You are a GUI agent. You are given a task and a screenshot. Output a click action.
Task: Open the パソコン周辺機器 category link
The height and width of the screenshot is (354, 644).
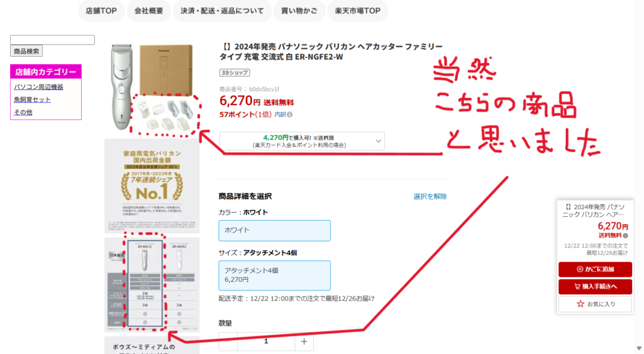(38, 87)
